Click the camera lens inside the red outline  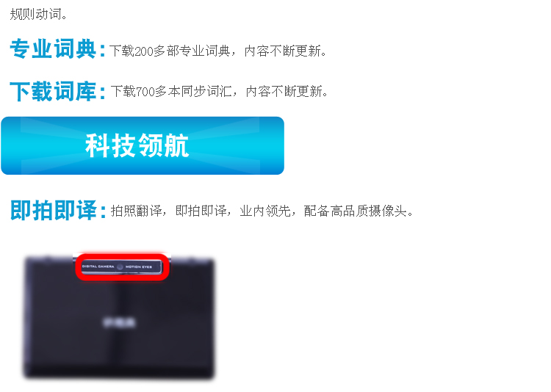point(120,266)
